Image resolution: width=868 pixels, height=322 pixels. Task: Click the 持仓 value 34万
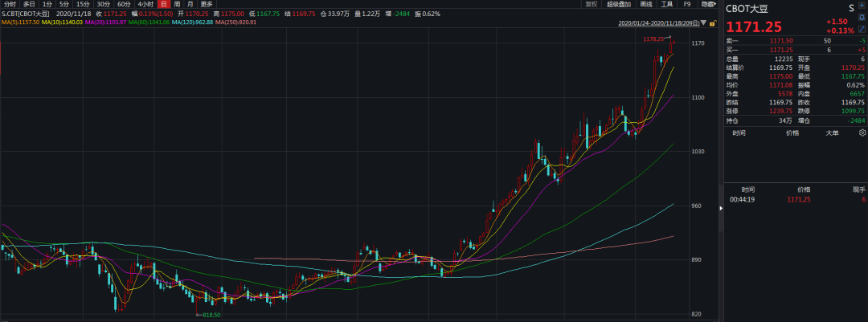[x=787, y=120]
